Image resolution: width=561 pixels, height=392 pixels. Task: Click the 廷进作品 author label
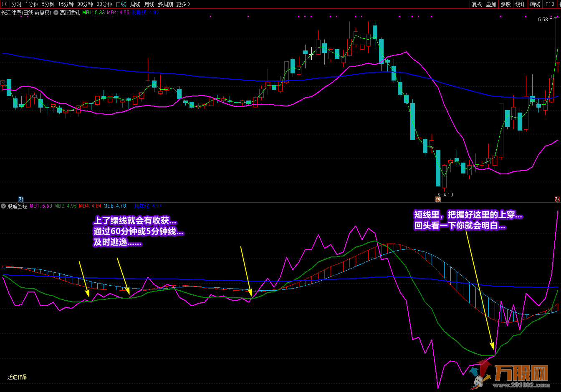click(18, 377)
